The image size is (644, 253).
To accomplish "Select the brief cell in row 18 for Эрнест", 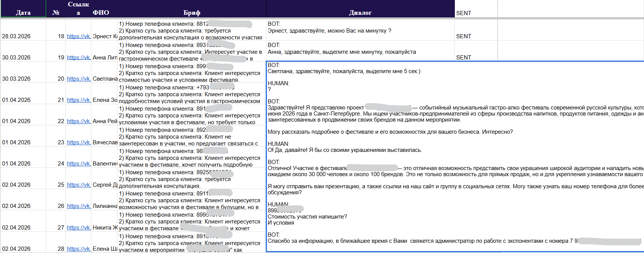I will (x=192, y=30).
